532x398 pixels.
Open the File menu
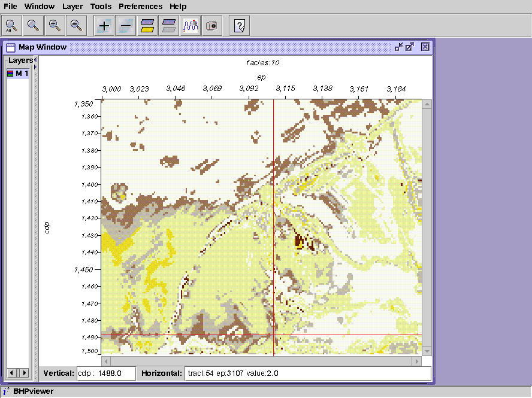point(10,7)
